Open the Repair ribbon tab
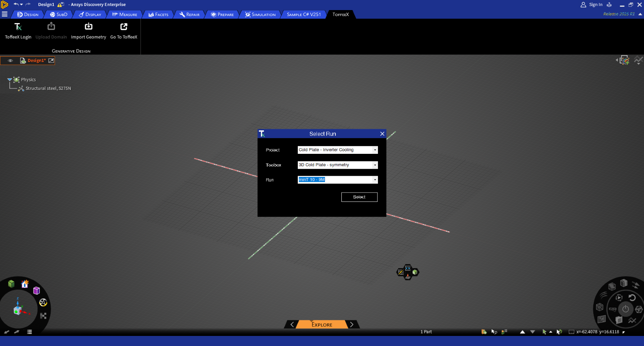 pyautogui.click(x=189, y=14)
